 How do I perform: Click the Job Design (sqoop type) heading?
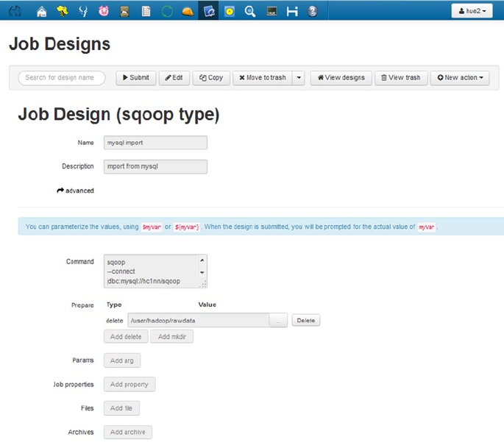(x=118, y=115)
